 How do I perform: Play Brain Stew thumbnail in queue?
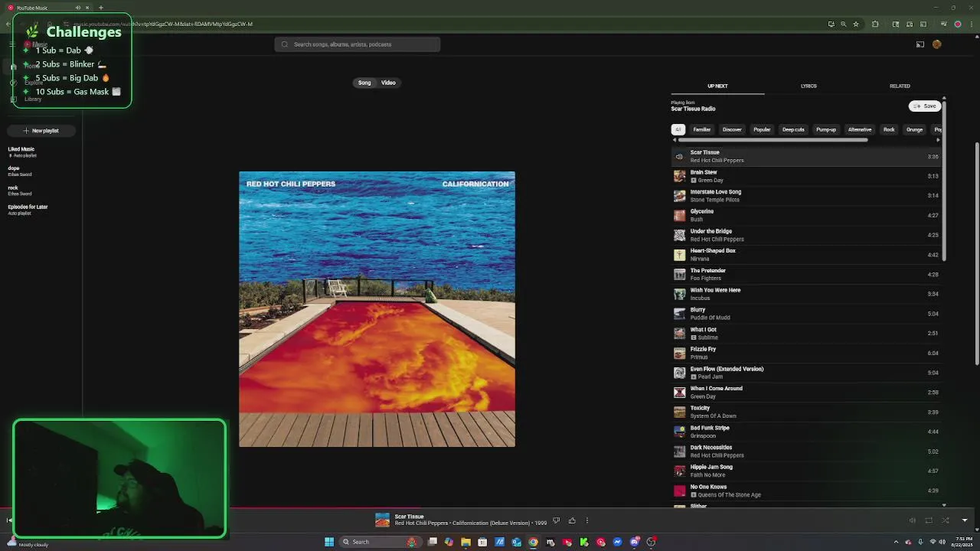[679, 176]
